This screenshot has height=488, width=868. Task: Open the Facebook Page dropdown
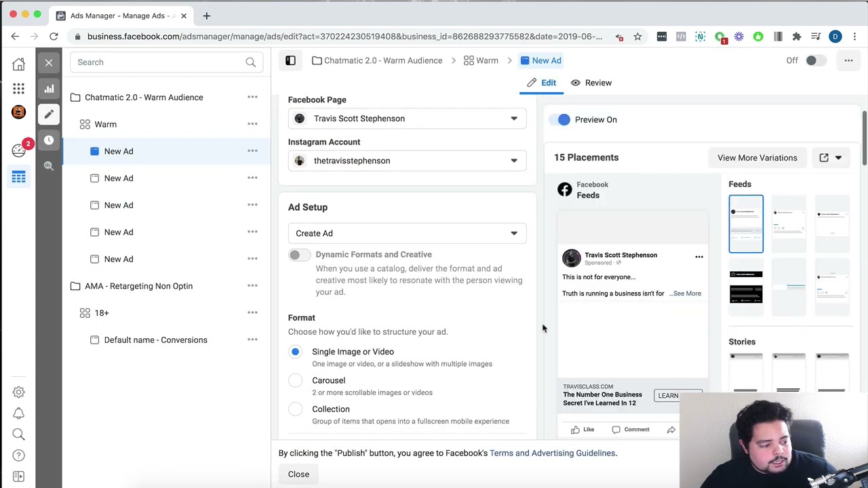(x=407, y=119)
